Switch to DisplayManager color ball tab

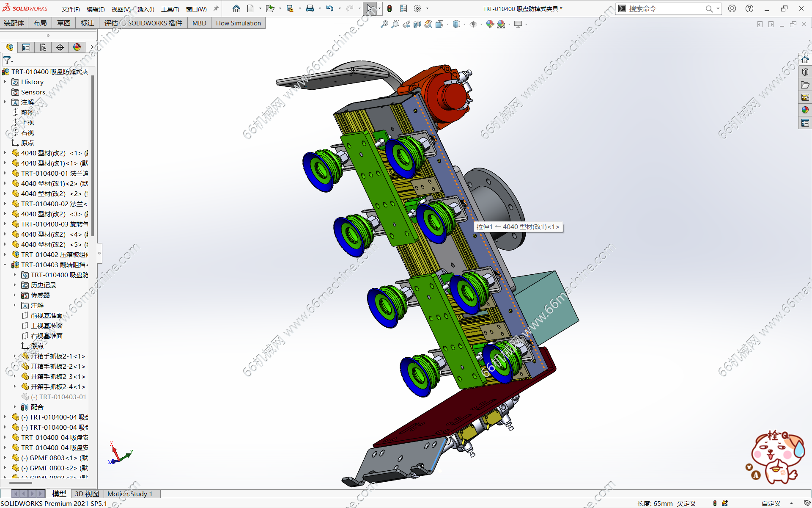coord(77,47)
